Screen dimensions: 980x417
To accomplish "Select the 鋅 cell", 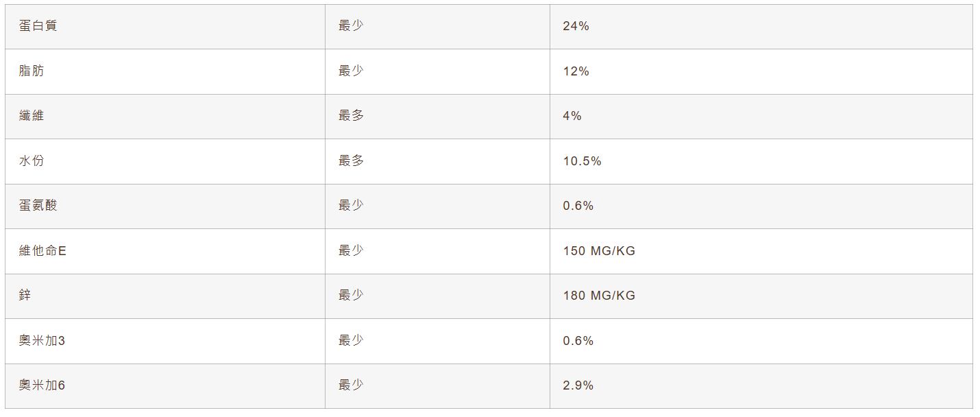I will [25, 296].
